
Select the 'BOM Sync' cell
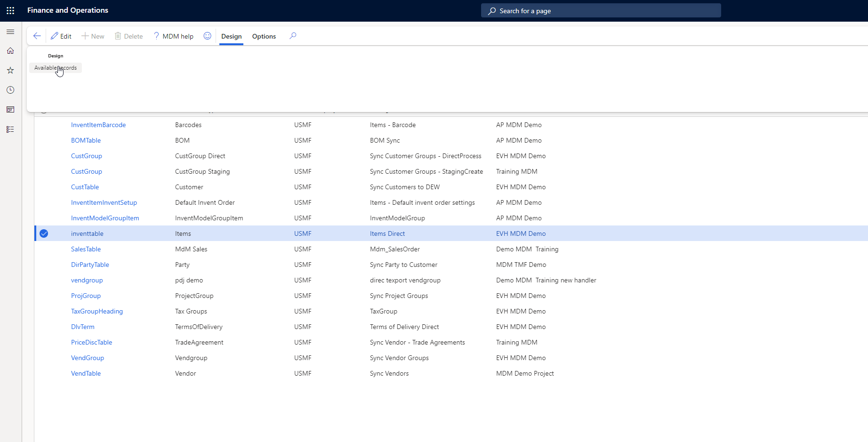point(385,140)
